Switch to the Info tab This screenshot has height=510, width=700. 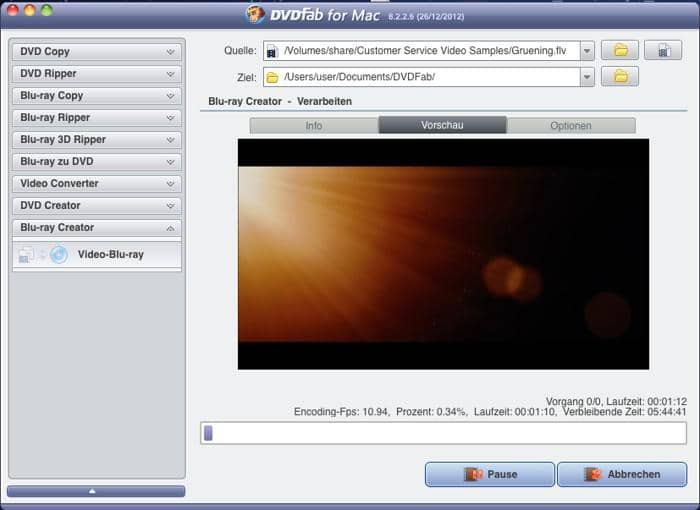[314, 125]
